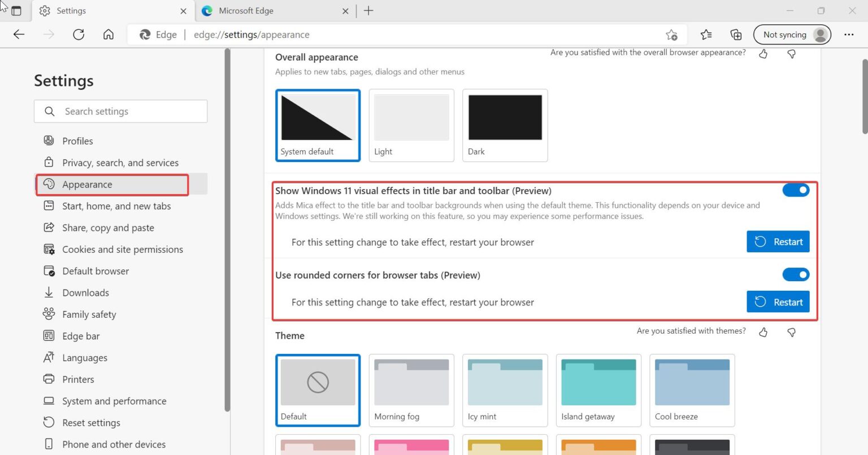Restart browser for visual effects setting
868x455 pixels.
[x=778, y=242]
